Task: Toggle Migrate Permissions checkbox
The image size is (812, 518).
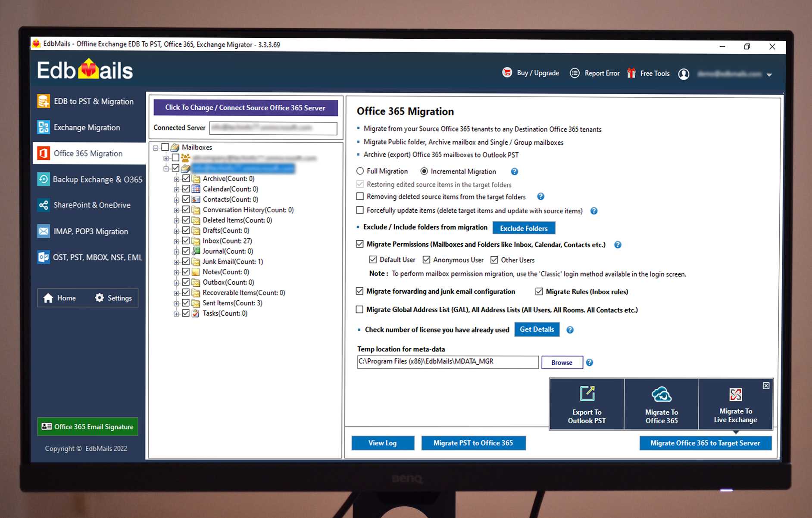Action: point(360,244)
